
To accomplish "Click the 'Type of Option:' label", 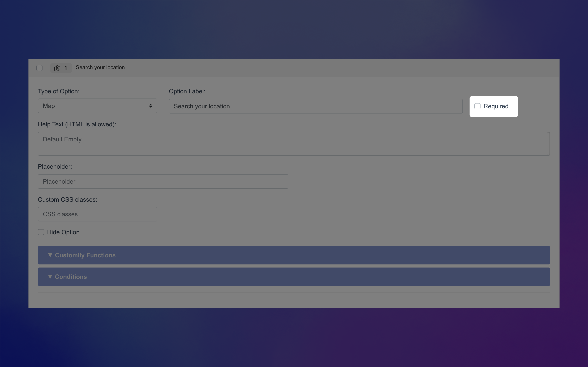I will point(59,91).
